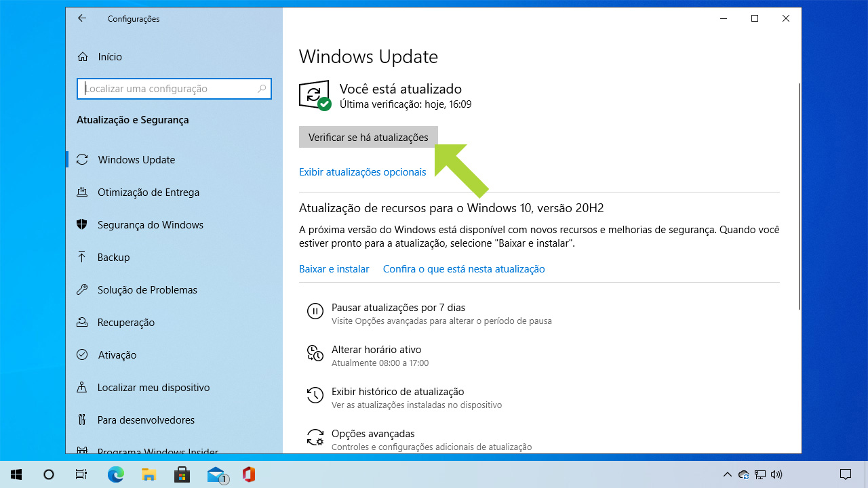Open Exibir atualizações opcionais link
The width and height of the screenshot is (868, 488).
[x=363, y=172]
